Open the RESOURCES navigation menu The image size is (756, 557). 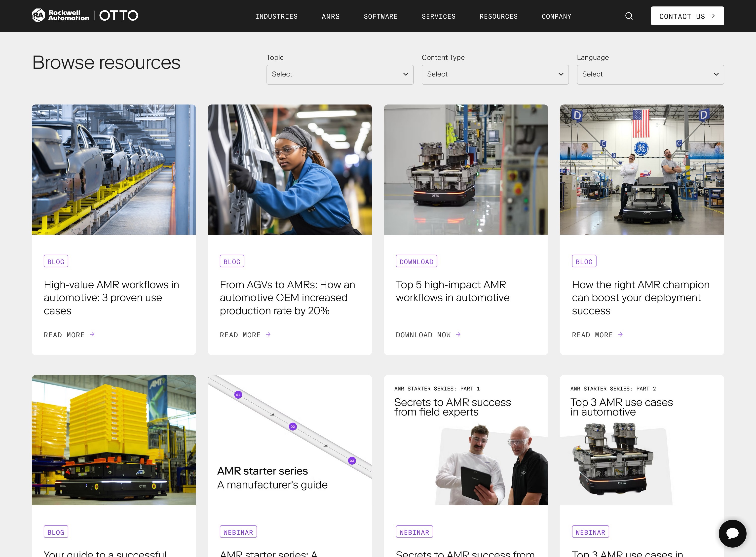[x=499, y=16]
